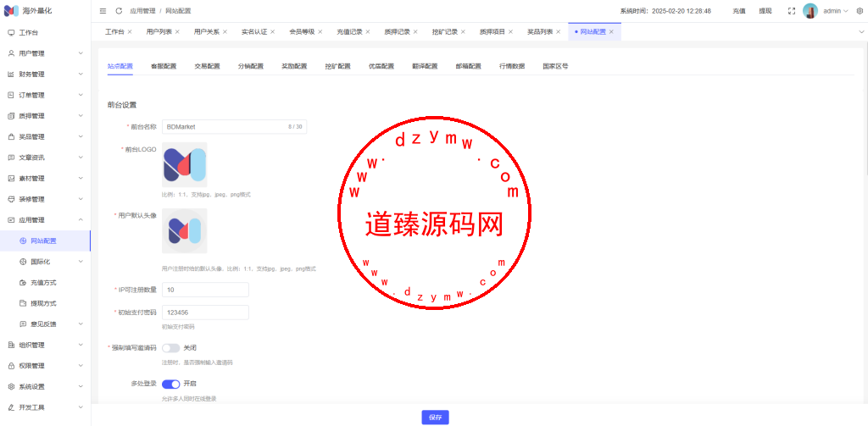Image resolution: width=868 pixels, height=426 pixels.
Task: Enter fullscreen mode via the expand icon
Action: (792, 11)
